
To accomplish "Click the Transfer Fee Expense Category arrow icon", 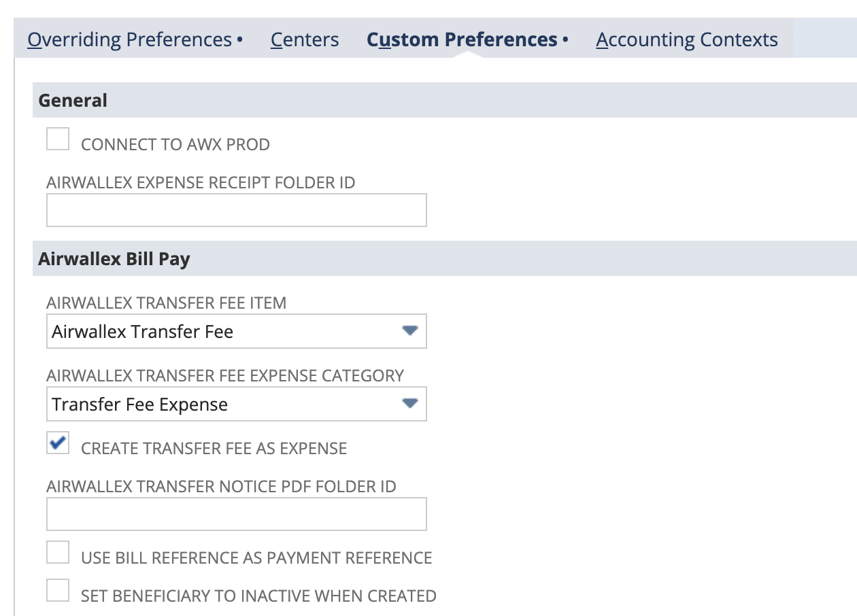I will [409, 404].
